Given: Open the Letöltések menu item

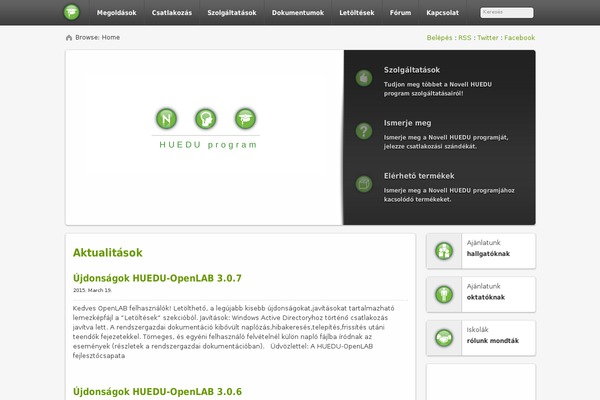Looking at the screenshot, I should point(357,13).
